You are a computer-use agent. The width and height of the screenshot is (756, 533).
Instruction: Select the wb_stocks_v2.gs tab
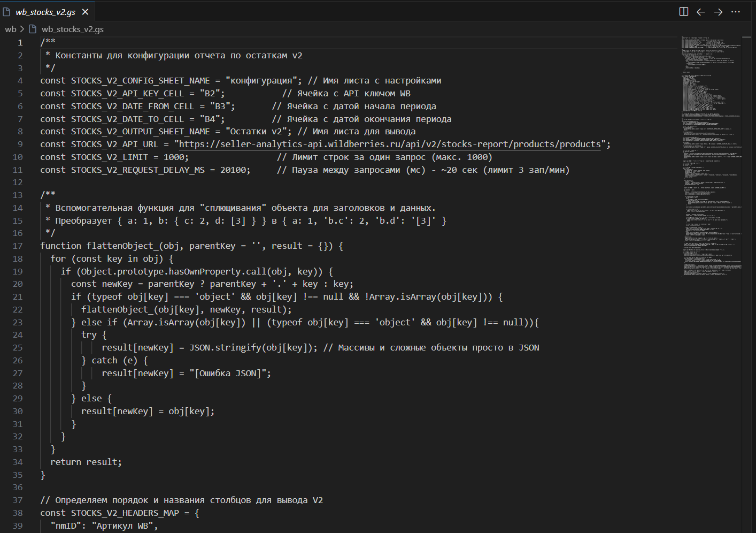pos(45,11)
